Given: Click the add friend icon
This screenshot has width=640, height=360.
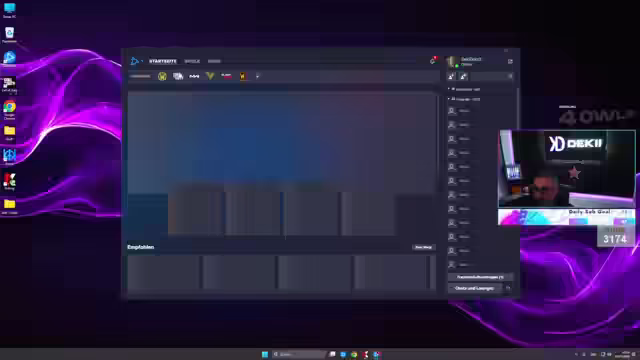Looking at the screenshot, I should pyautogui.click(x=452, y=76).
